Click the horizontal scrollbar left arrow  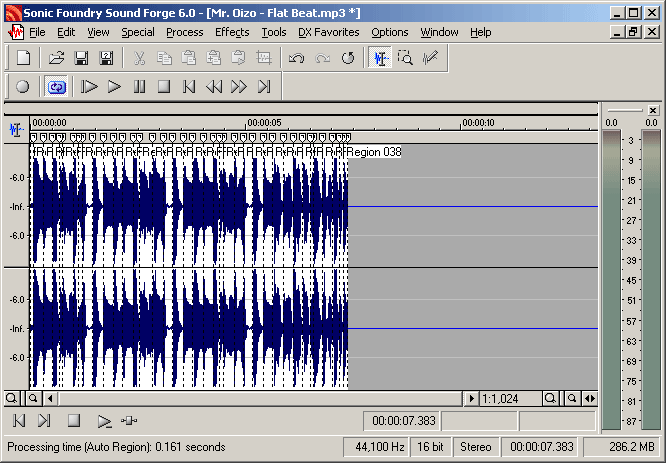click(x=51, y=398)
